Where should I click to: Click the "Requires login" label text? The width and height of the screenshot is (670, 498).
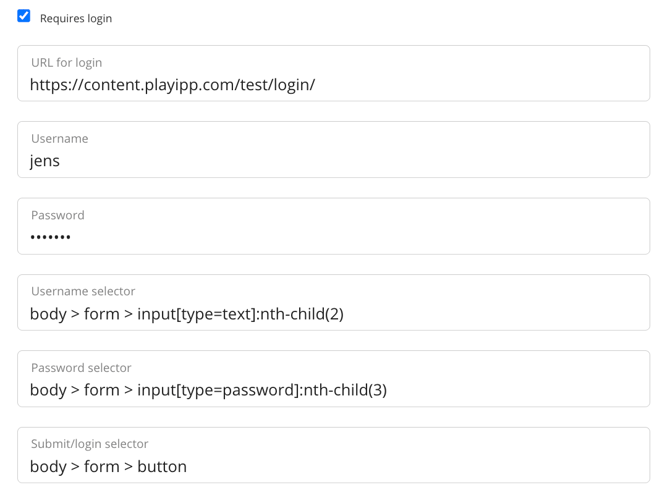[76, 18]
